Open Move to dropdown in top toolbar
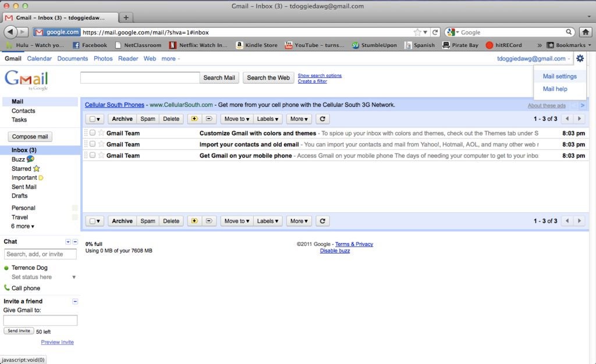The image size is (596, 364). pos(236,119)
